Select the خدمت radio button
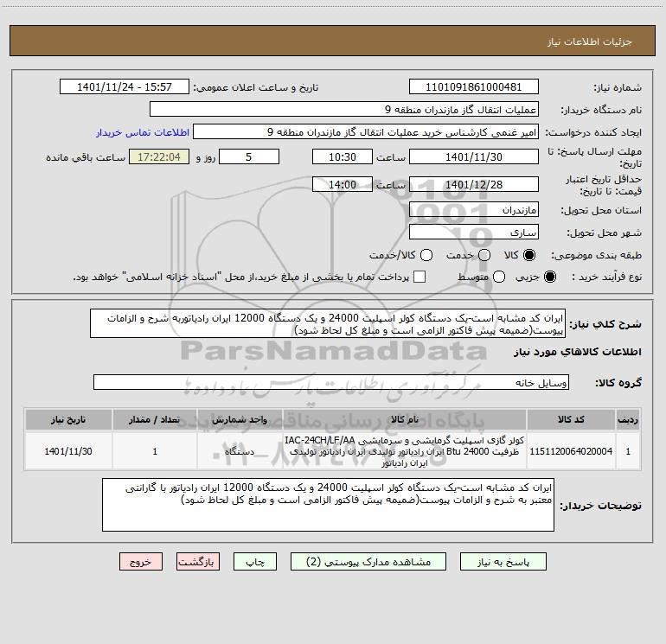 (x=484, y=255)
